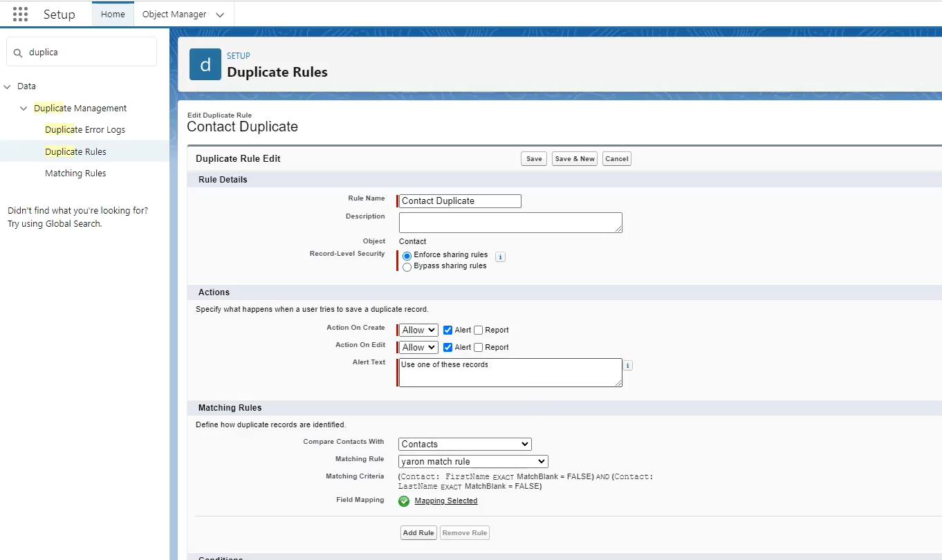The width and height of the screenshot is (942, 560).
Task: Open Matching Rules in sidebar
Action: tap(75, 173)
